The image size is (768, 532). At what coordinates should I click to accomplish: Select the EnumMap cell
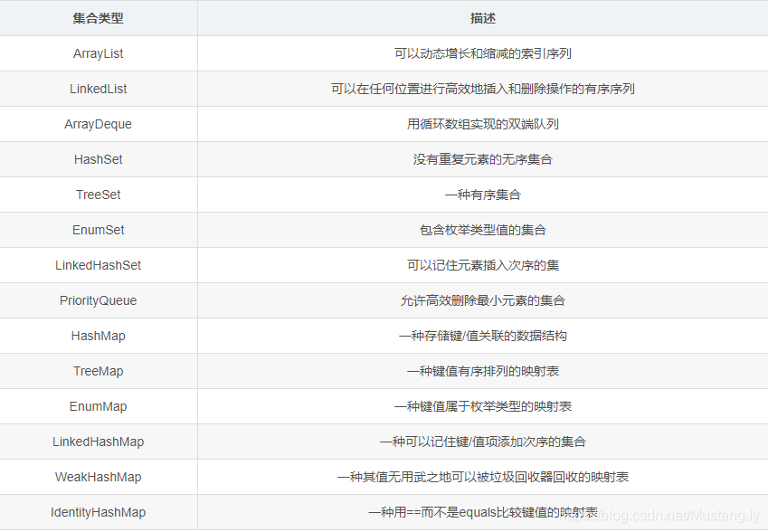[98, 406]
